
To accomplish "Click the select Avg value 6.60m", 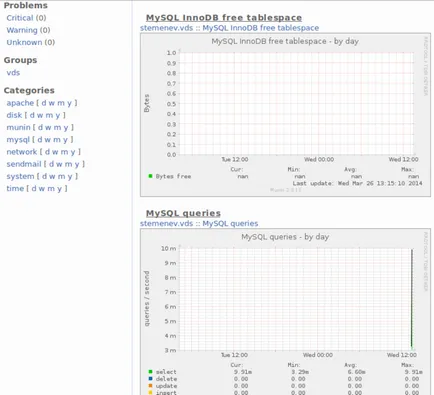I will click(356, 372).
